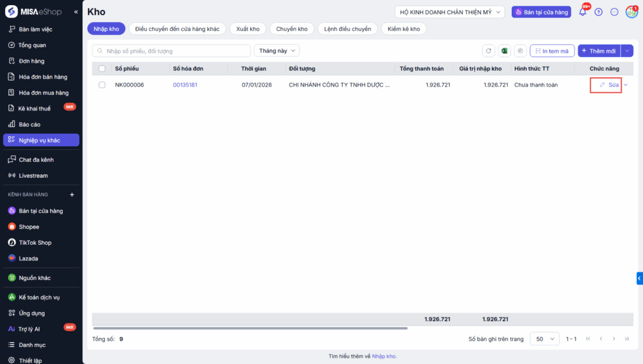Expand the Thêm mới dropdown arrow
Viewport: 643px width, 364px height.
[627, 51]
